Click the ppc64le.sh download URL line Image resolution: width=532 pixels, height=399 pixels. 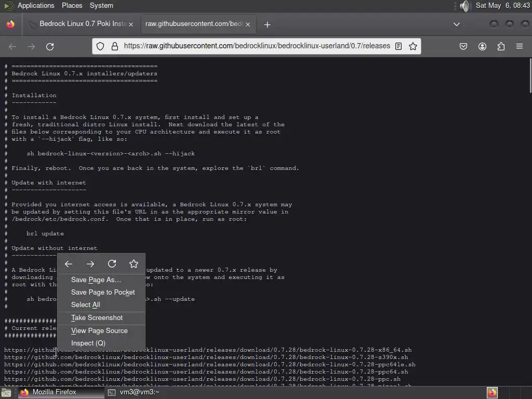(210, 364)
